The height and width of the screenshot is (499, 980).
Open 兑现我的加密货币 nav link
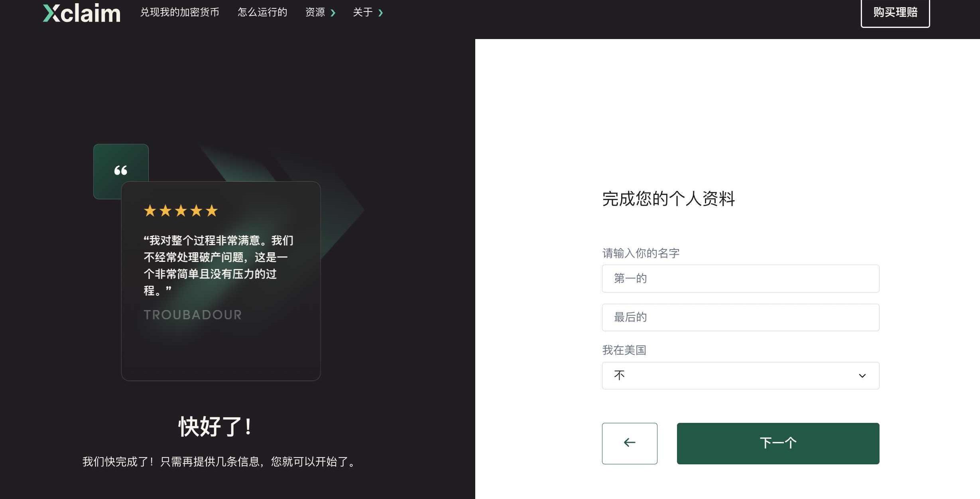[x=179, y=12]
